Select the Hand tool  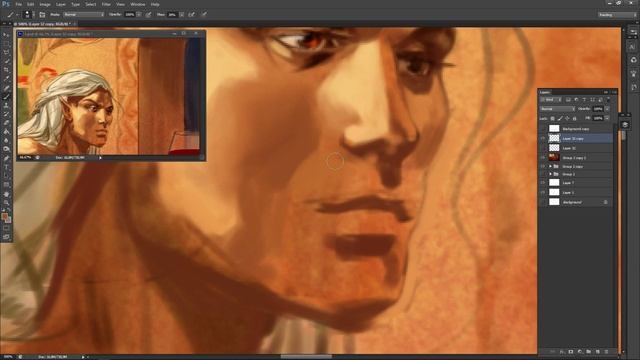coord(7,193)
